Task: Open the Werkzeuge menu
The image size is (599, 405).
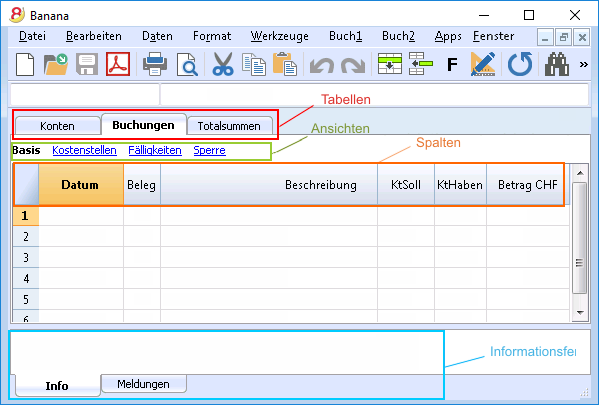Action: [280, 36]
